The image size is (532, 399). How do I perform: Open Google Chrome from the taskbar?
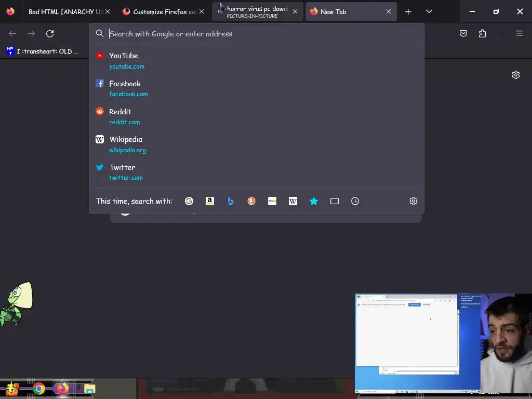38,389
